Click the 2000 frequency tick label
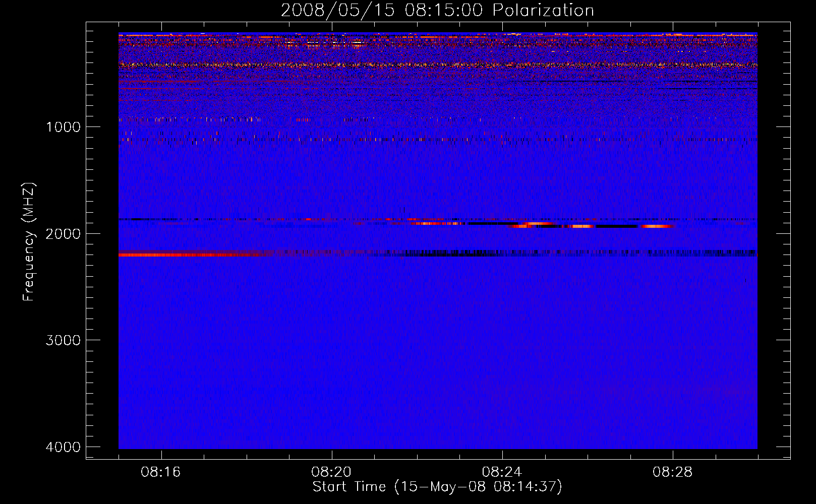The image size is (816, 504). click(63, 233)
